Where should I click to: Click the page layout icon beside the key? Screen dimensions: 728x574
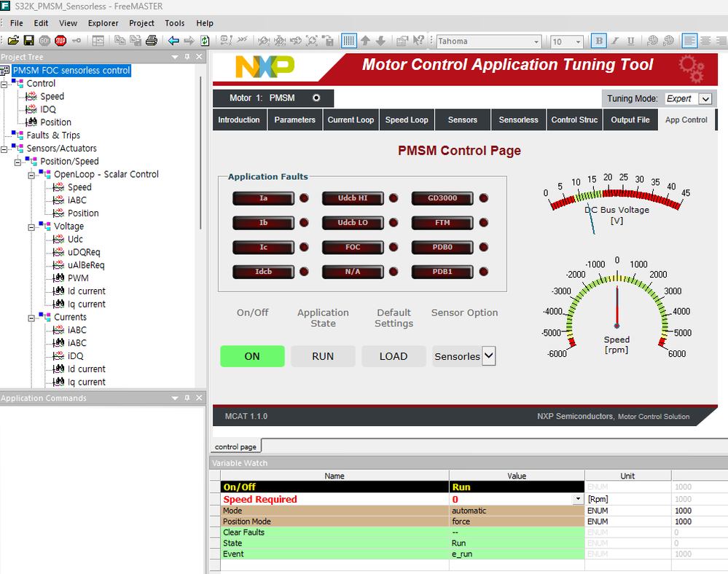coord(98,41)
